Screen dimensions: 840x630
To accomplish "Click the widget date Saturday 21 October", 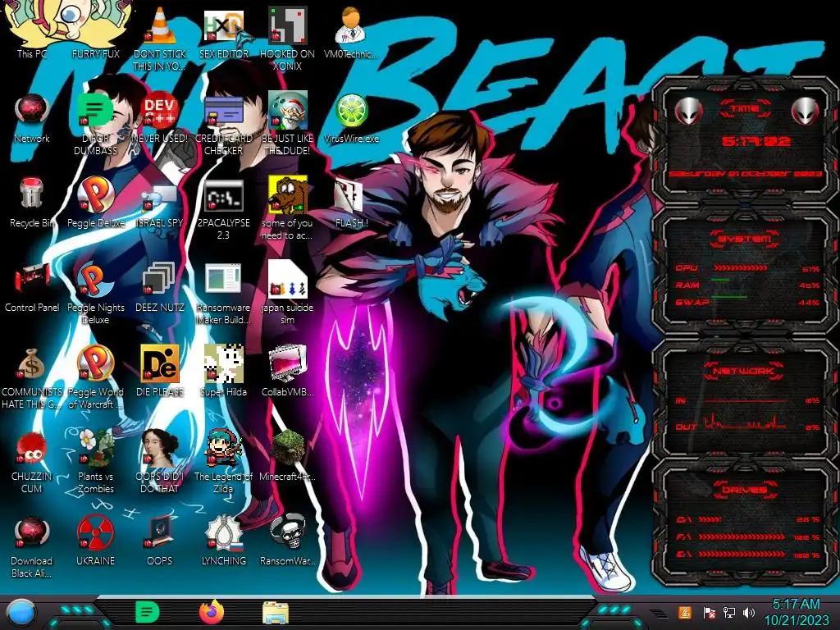I will pos(745,174).
